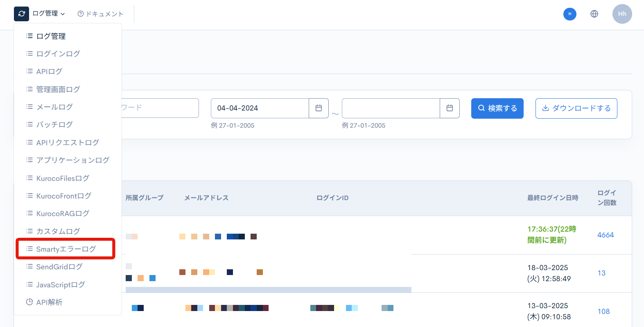Click the list icon beside JavaScriptログ
This screenshot has width=644, height=327.
tap(29, 284)
